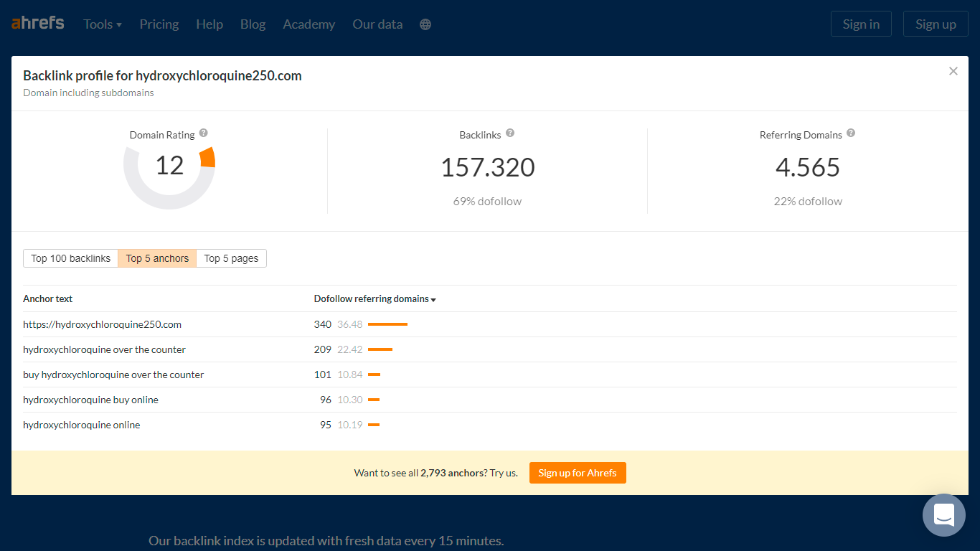This screenshot has width=980, height=551.
Task: Open the language globe icon
Action: pyautogui.click(x=425, y=24)
